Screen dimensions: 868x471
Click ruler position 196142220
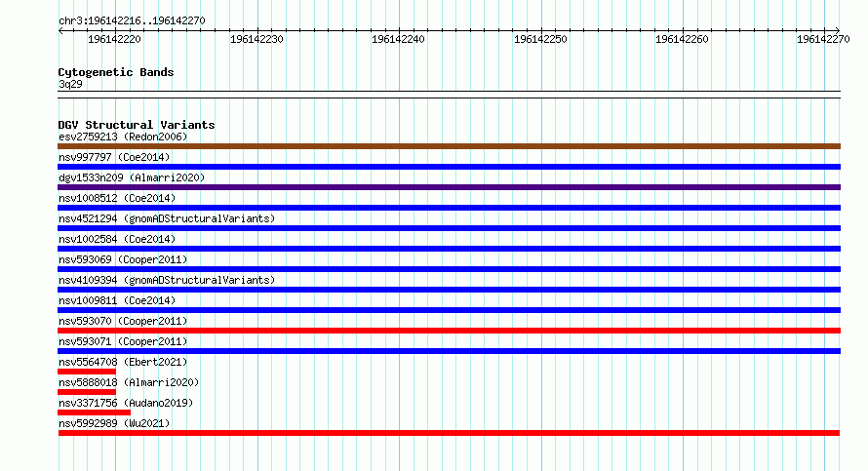pyautogui.click(x=114, y=39)
